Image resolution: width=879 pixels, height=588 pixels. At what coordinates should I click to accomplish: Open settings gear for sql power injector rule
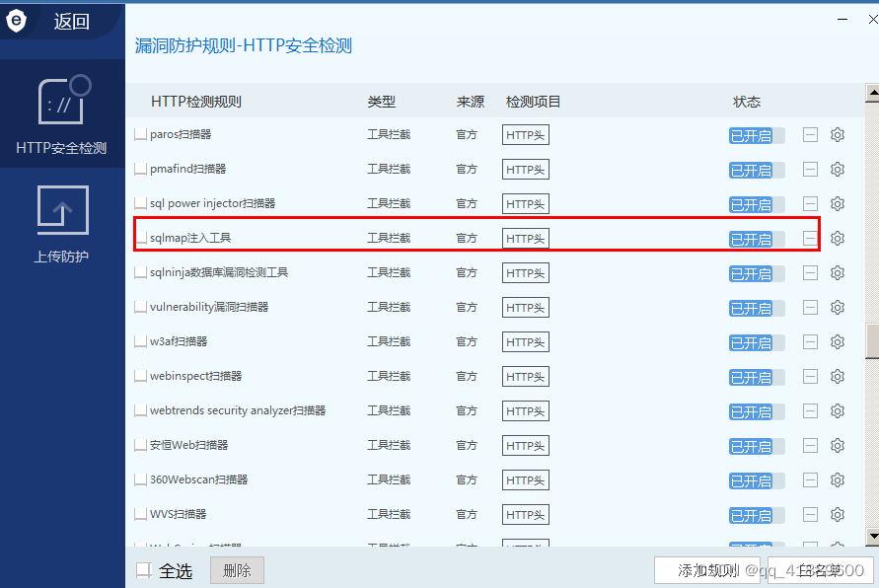pyautogui.click(x=837, y=204)
